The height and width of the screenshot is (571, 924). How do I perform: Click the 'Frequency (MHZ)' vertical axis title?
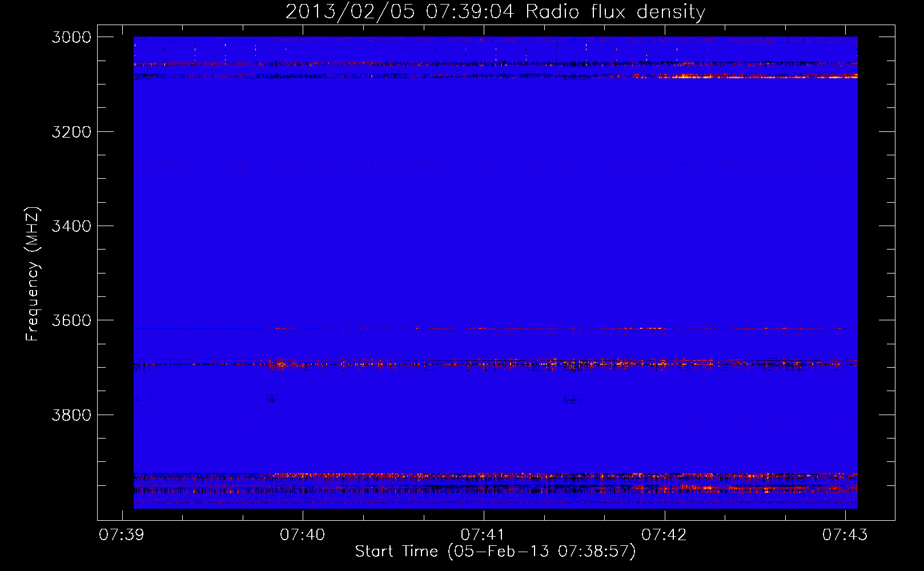33,274
